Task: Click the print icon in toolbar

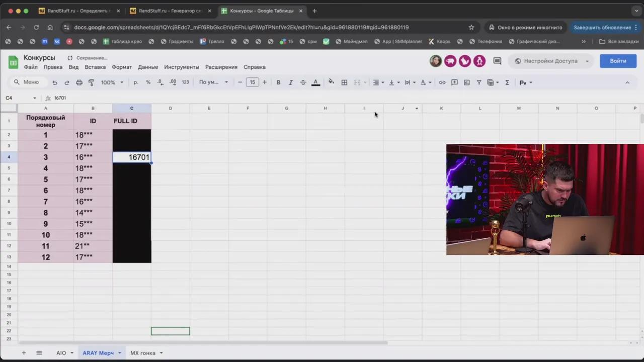Action: click(79, 82)
